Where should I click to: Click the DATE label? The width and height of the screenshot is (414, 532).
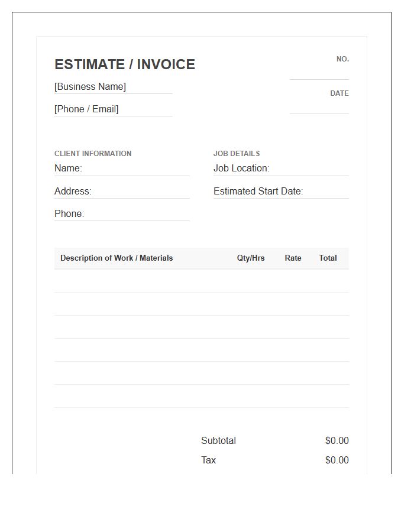339,93
